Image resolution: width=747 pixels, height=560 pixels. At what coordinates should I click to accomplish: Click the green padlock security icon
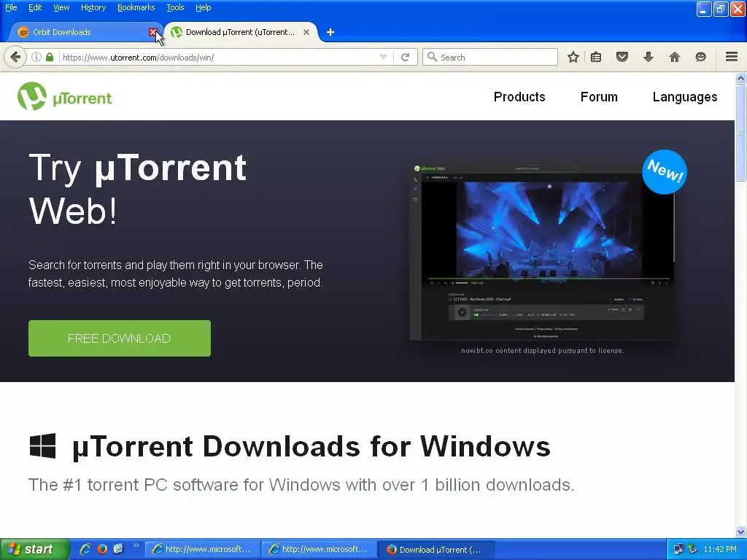coord(50,57)
